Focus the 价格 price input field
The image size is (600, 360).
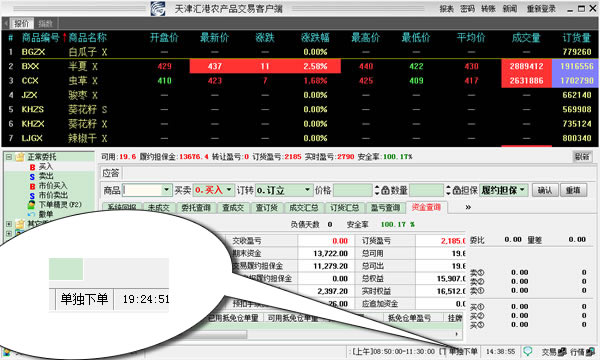(x=353, y=190)
